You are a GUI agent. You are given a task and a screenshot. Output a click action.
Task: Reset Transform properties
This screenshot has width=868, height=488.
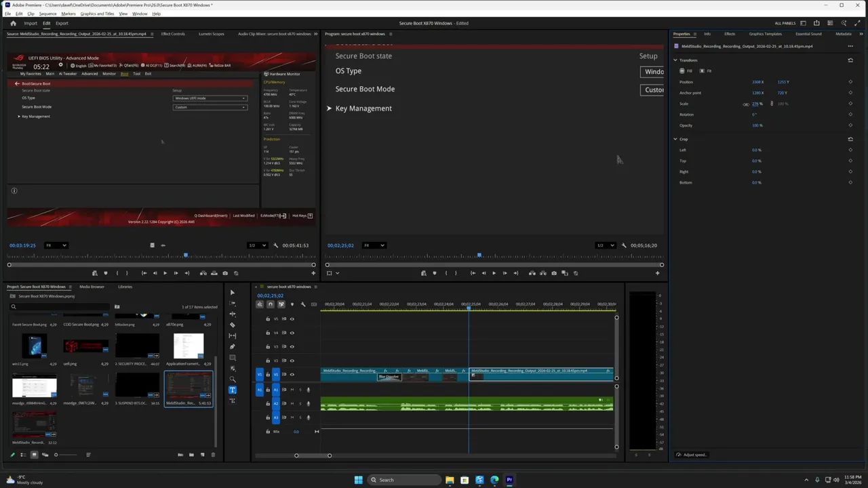[850, 60]
